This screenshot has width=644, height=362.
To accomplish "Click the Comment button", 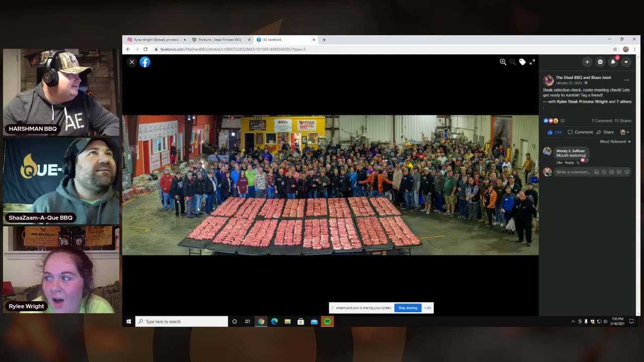I will (580, 132).
